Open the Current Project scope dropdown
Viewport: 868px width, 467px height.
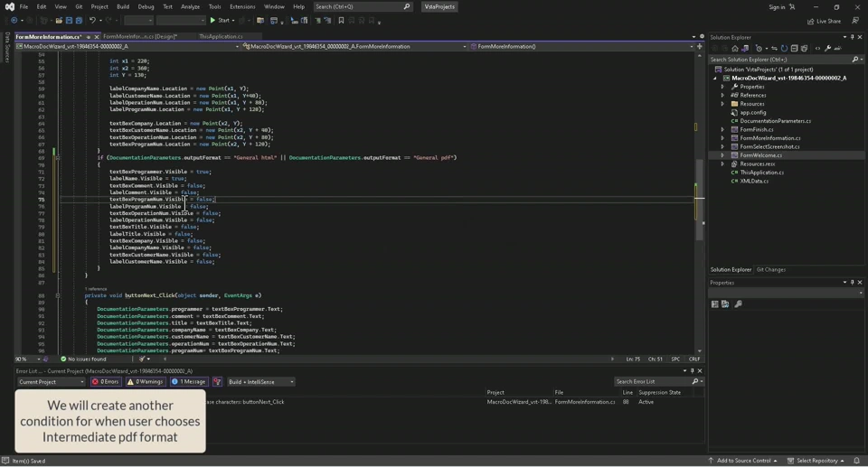pos(51,382)
